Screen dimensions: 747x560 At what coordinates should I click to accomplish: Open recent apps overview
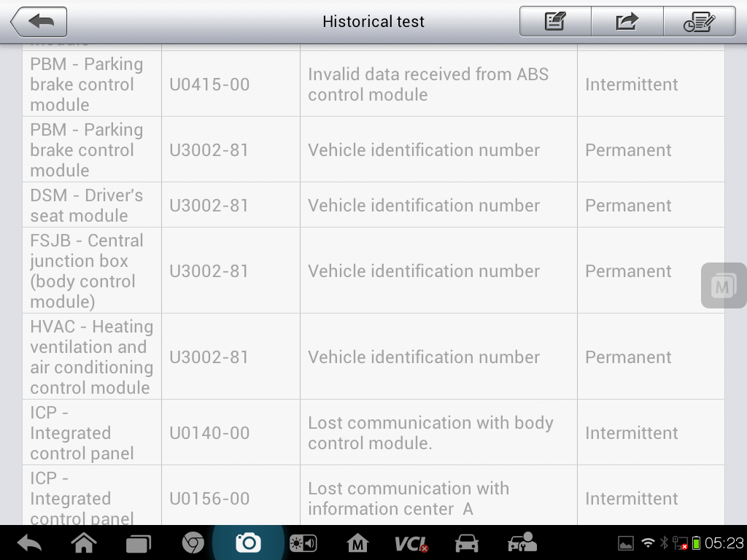(x=138, y=542)
